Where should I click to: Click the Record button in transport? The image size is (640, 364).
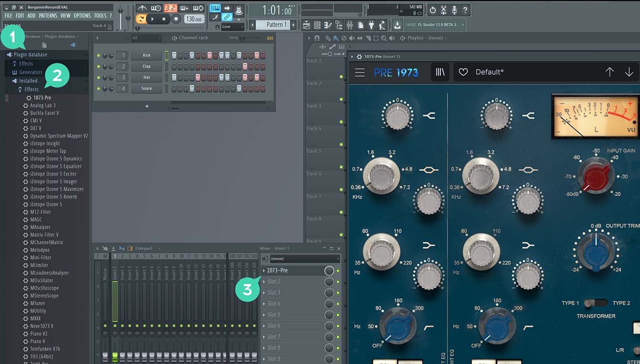[x=176, y=19]
